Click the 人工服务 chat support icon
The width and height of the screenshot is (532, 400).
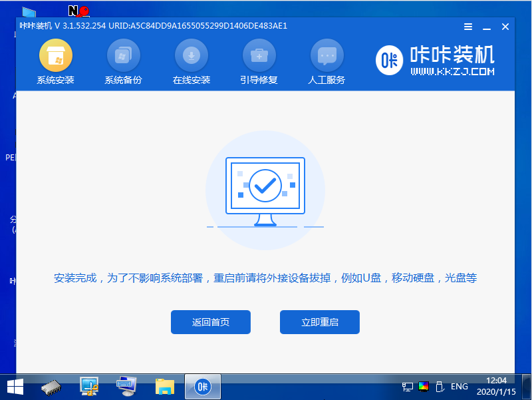327,63
